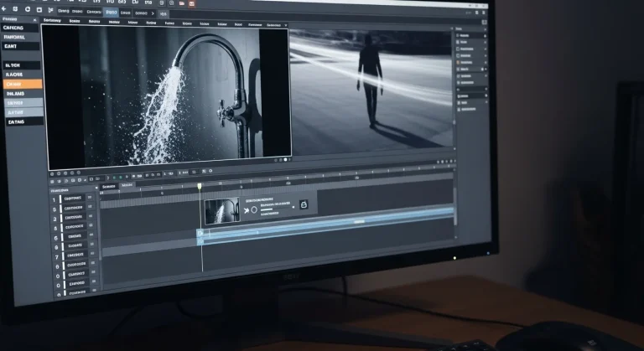Open the first menu item above the faucet preview

52,21
